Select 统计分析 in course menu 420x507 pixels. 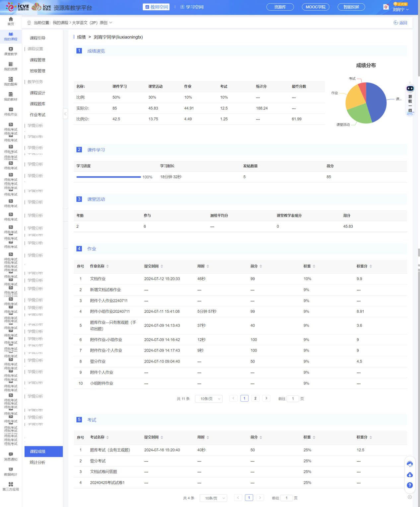[x=37, y=463]
